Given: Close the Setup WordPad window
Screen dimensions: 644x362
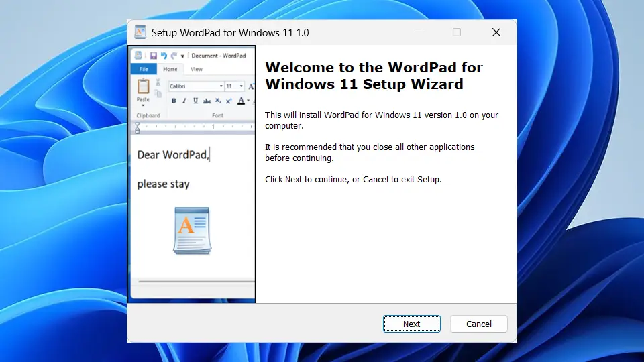Looking at the screenshot, I should point(496,32).
